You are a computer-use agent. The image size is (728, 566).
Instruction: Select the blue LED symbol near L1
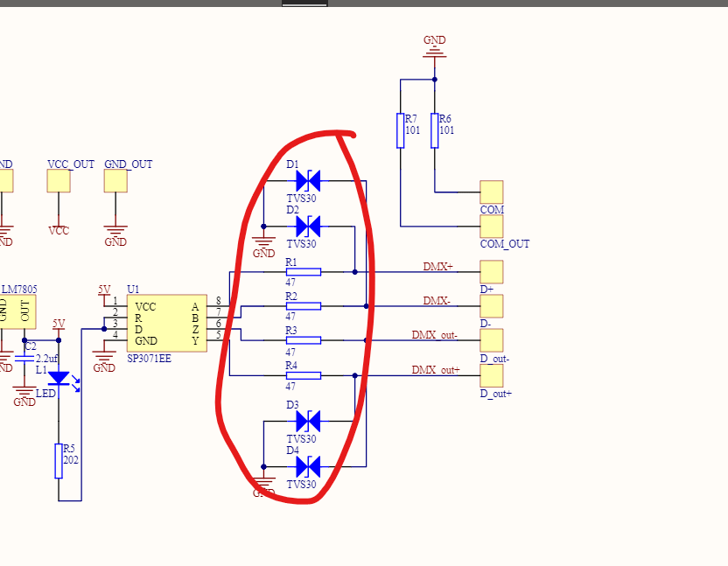(x=59, y=378)
